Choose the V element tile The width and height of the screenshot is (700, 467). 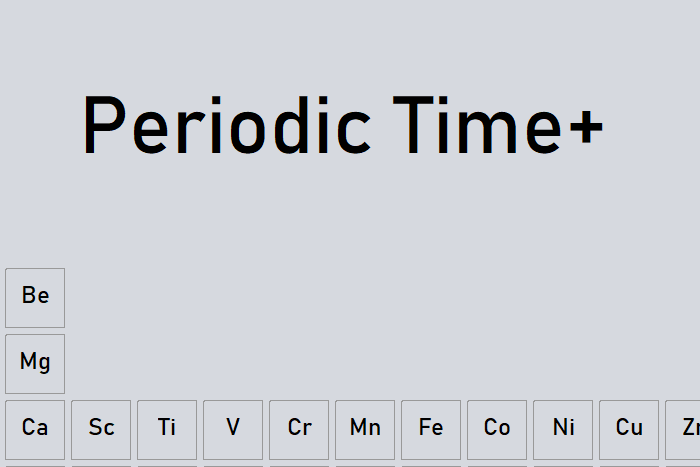233,429
